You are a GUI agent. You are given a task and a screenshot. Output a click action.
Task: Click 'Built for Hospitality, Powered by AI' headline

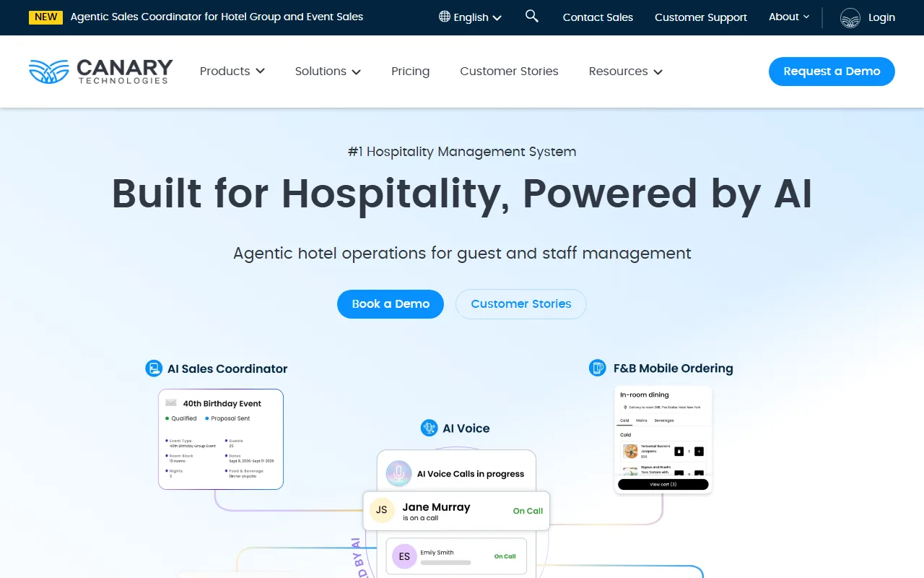(x=462, y=194)
